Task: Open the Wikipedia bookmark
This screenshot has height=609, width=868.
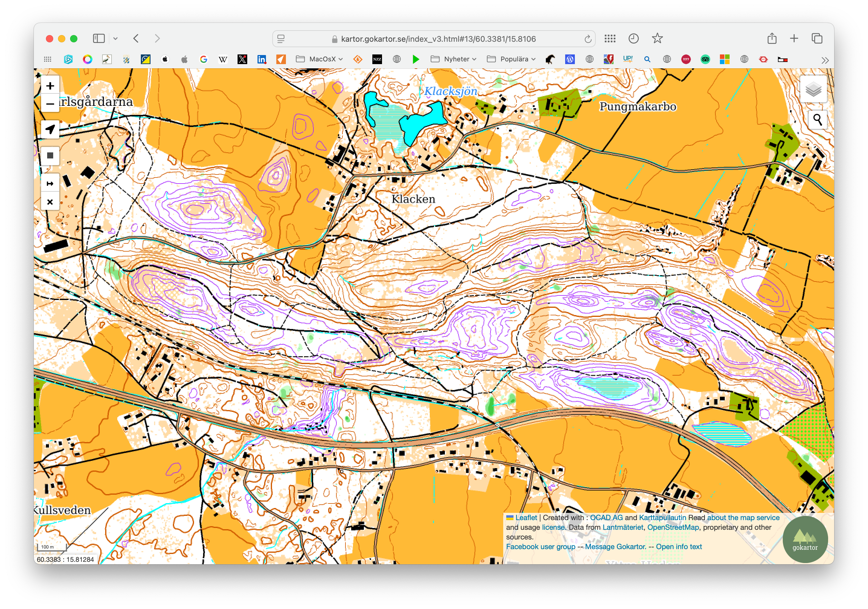Action: pos(223,59)
